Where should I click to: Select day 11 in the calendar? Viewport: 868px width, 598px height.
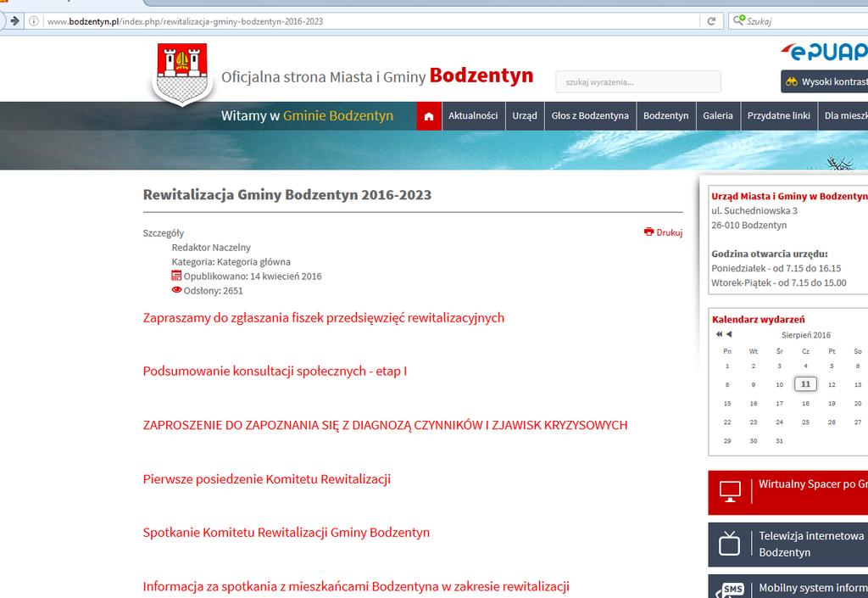805,383
